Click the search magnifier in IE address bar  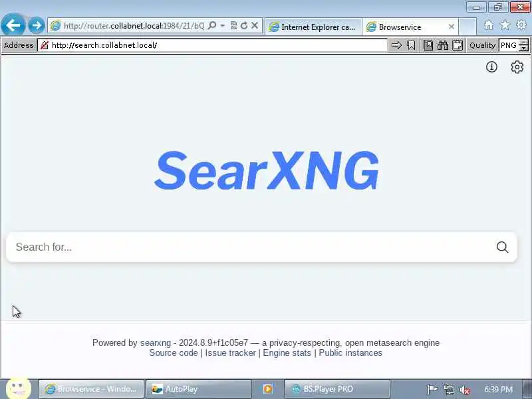(x=212, y=25)
